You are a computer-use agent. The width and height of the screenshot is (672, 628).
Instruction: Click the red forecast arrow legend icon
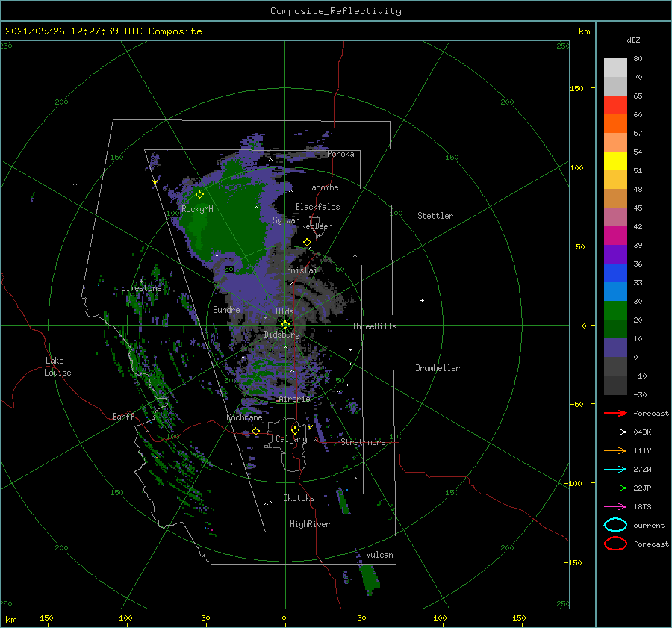click(x=615, y=413)
